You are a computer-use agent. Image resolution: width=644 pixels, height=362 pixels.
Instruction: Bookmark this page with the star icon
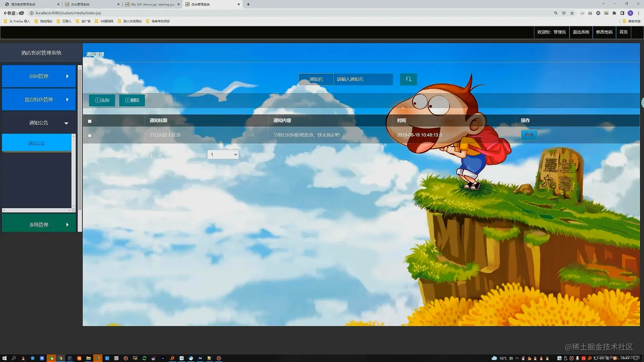tap(572, 13)
